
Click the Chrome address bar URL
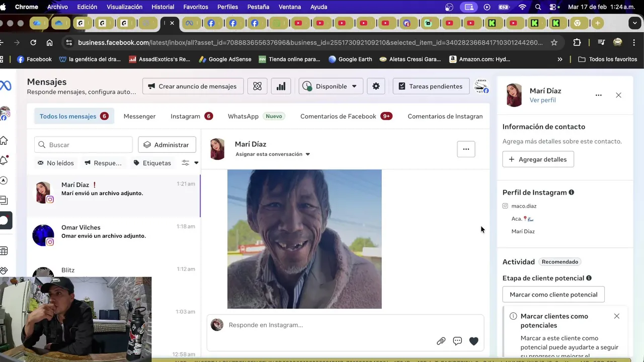tap(310, 43)
